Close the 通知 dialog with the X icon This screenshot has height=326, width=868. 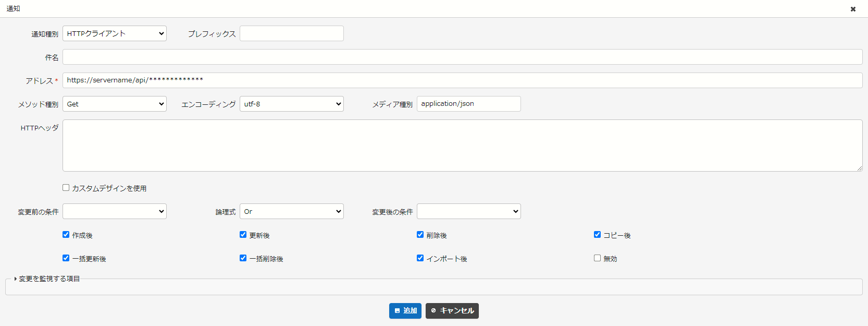click(x=853, y=9)
